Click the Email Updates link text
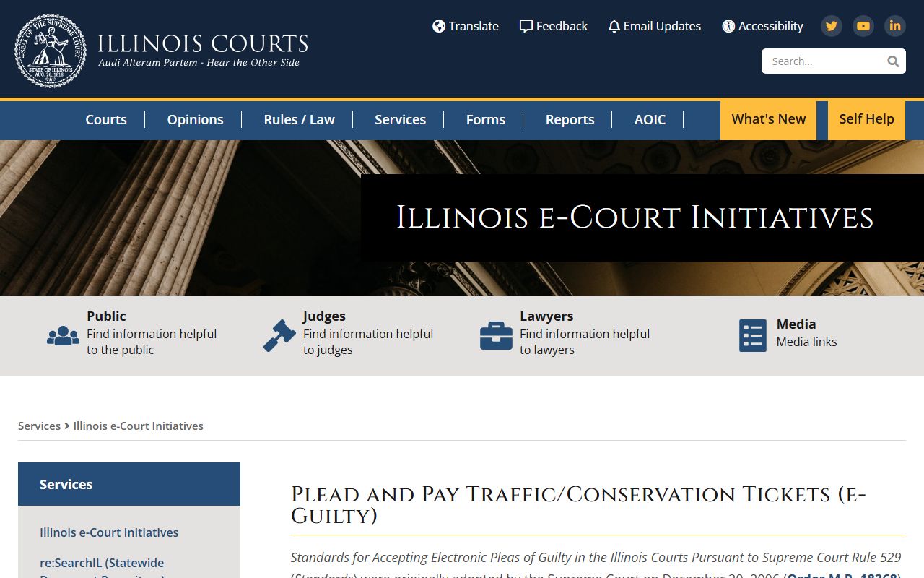 [x=662, y=26]
